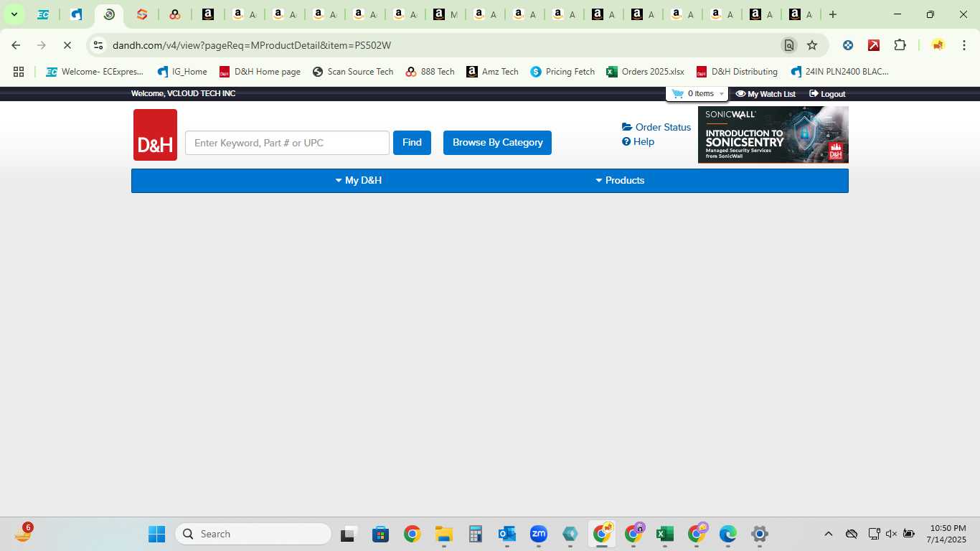Go back to the previous page
Screen dimensions: 980x551
[16, 45]
